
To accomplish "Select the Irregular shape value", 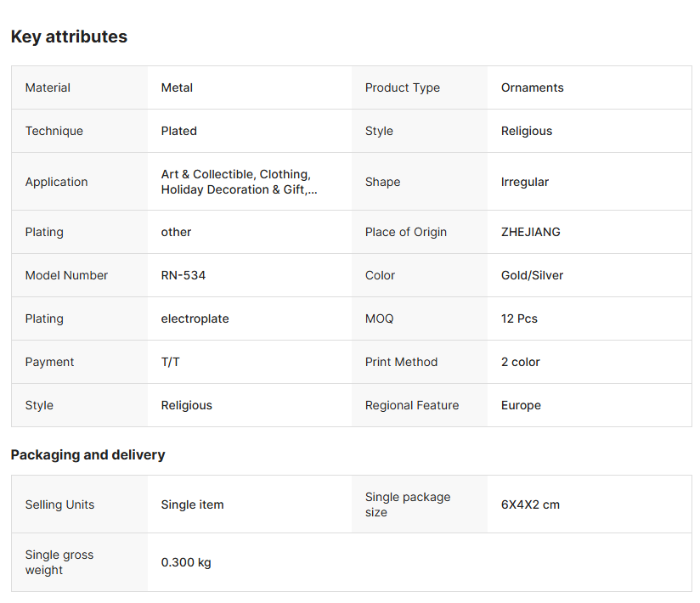I will pyautogui.click(x=524, y=182).
